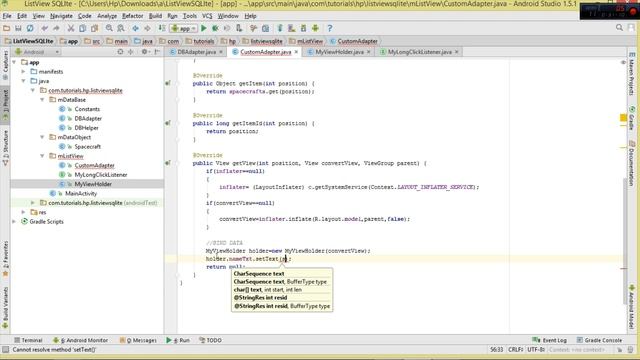The height and width of the screenshot is (360, 640).
Task: Collapse the mDataObject package
Action: [x=42, y=137]
